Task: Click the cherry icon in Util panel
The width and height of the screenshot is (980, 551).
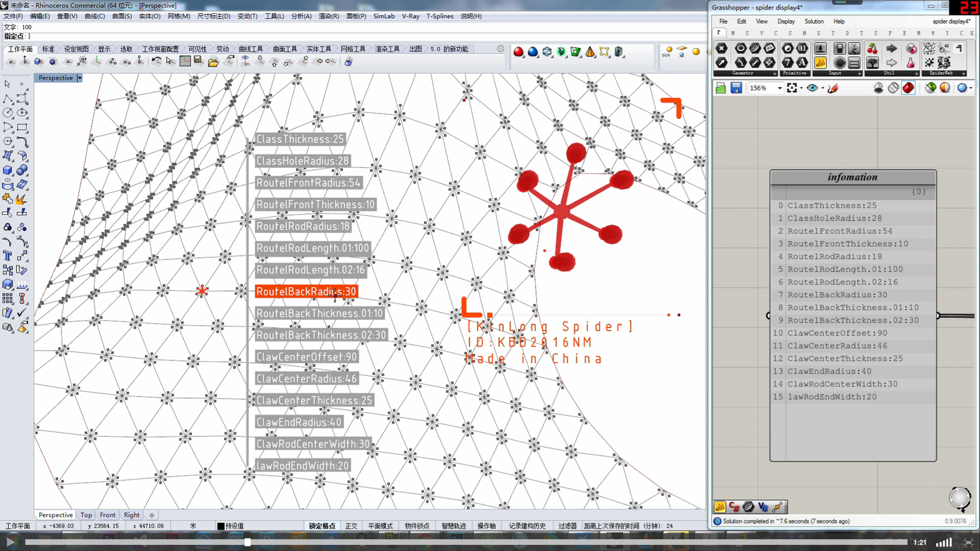Action: point(872,49)
